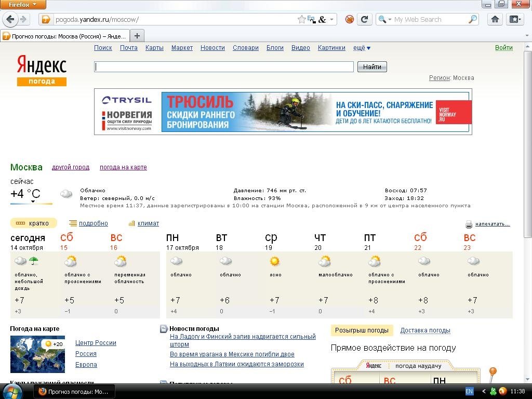
Task: Click the Найти search button
Action: tap(372, 67)
